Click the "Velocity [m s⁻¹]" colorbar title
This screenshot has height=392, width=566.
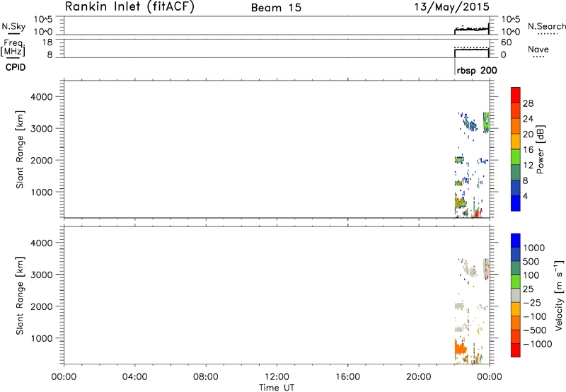click(x=559, y=295)
